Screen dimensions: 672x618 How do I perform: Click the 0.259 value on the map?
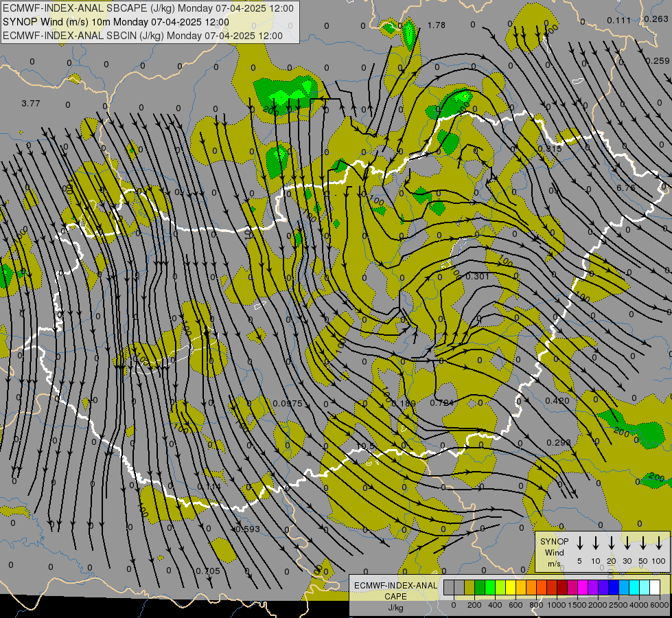point(658,61)
